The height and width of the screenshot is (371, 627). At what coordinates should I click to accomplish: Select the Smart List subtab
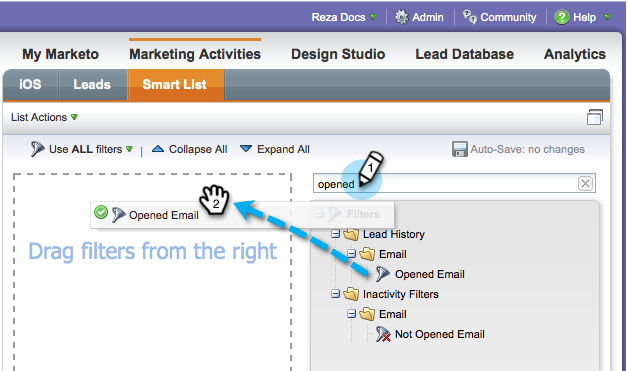click(175, 84)
